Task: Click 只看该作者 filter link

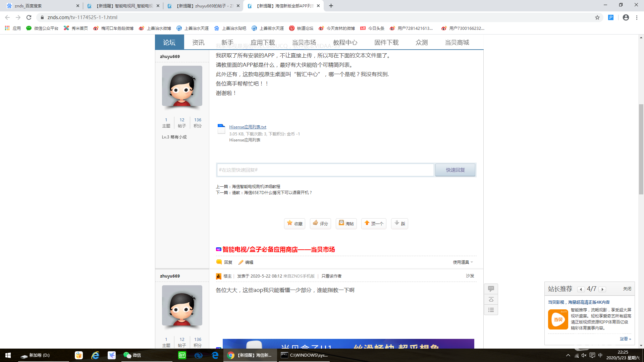Action: tap(331, 276)
